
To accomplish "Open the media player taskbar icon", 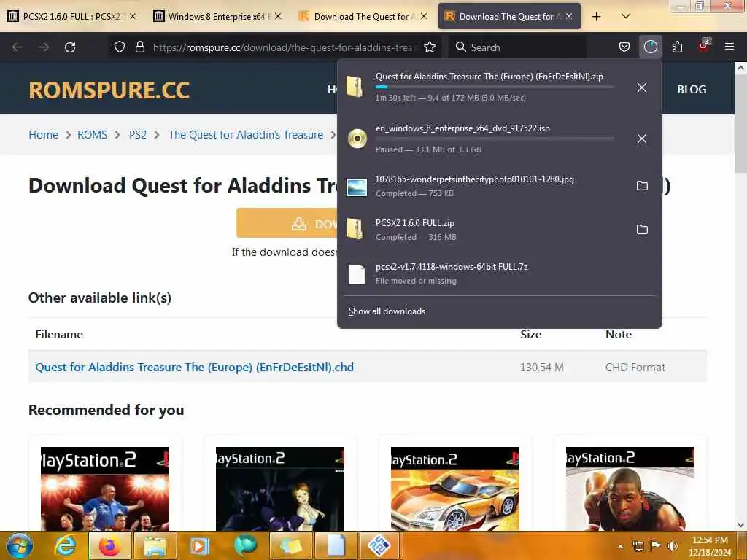I will coord(199,545).
